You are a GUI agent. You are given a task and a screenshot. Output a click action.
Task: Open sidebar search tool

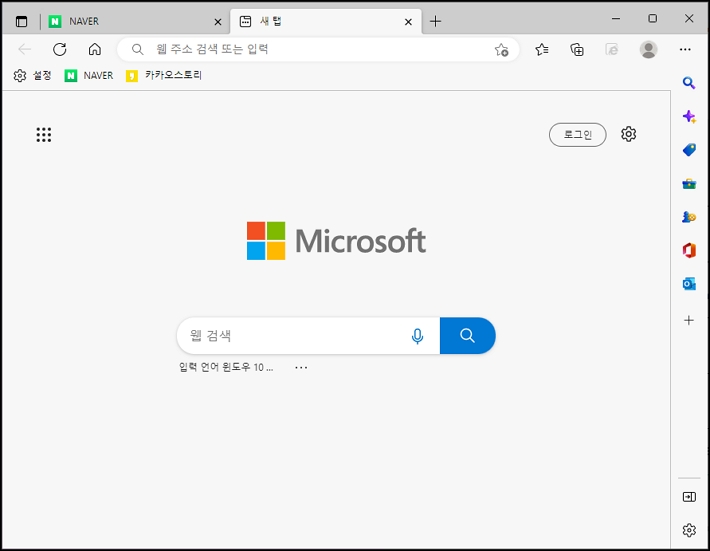coord(689,83)
